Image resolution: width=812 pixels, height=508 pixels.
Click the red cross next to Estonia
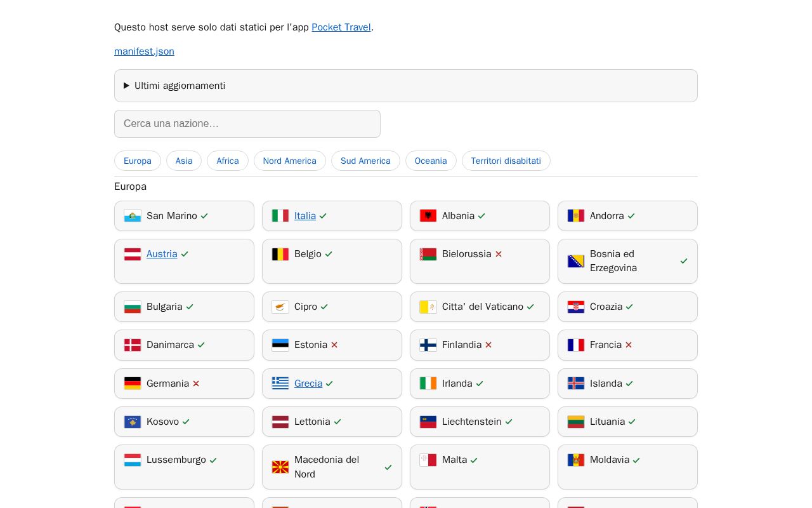point(334,345)
